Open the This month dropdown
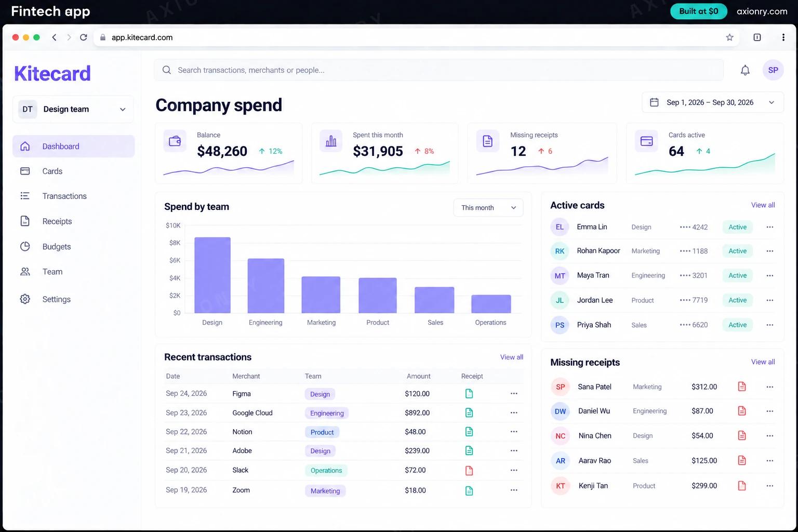The width and height of the screenshot is (798, 532). point(488,208)
